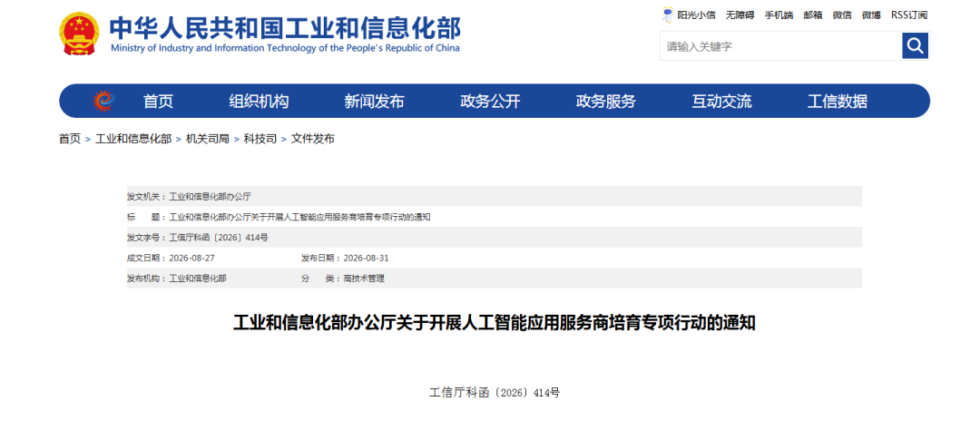The height and width of the screenshot is (421, 980).
Task: Open the 首页 navigation menu item
Action: (158, 102)
